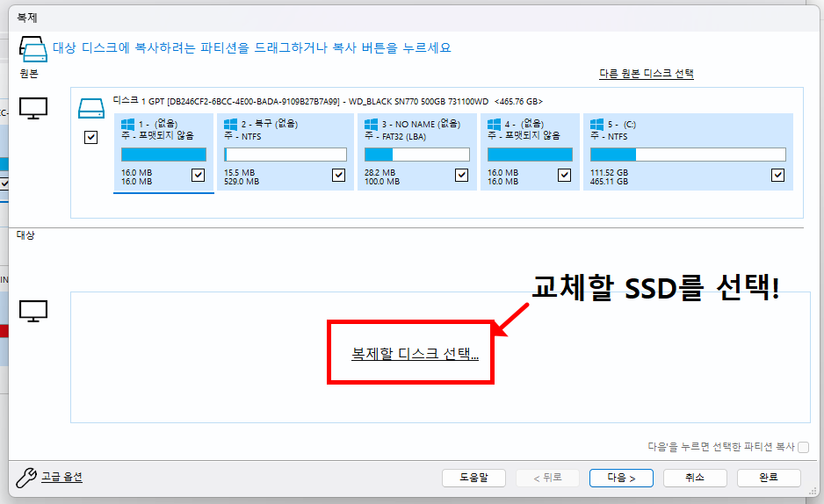
Task: Click usage bar of 복구 NTFS partition
Action: click(286, 155)
